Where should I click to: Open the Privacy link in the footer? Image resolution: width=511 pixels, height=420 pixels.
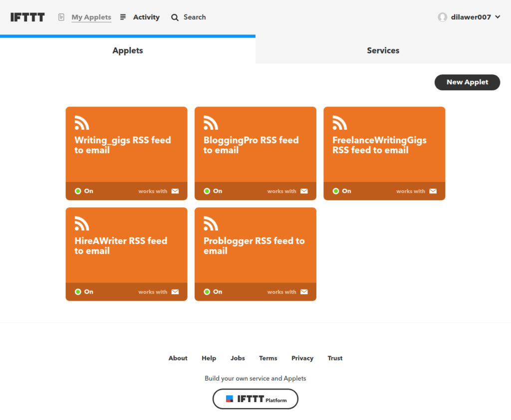[302, 358]
